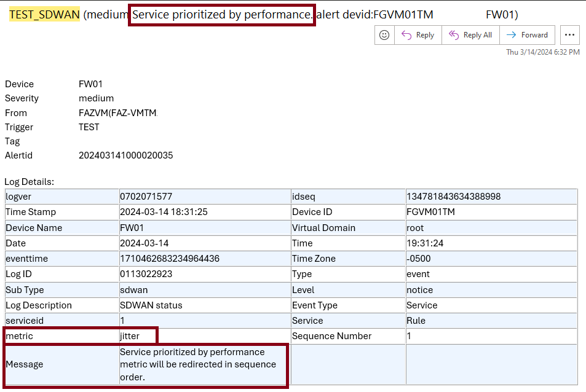Click the Log ID value 0113022923
Screen dimensions: 586x392
[x=146, y=274]
